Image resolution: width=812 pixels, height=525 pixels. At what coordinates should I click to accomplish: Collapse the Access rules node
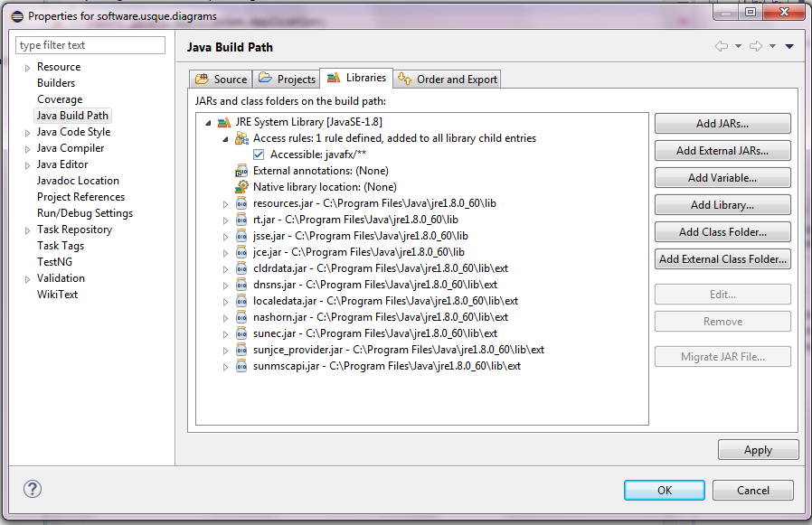(x=225, y=139)
